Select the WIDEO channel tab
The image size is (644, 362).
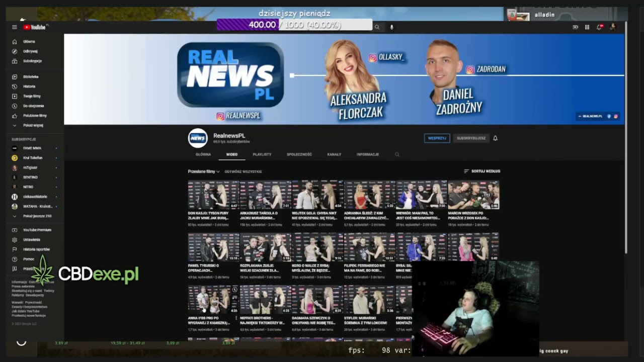click(x=232, y=154)
